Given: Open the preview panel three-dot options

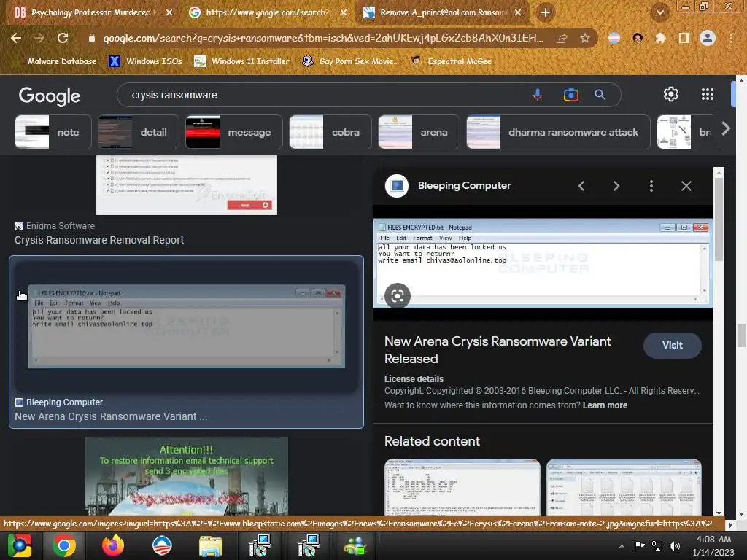Looking at the screenshot, I should [651, 186].
